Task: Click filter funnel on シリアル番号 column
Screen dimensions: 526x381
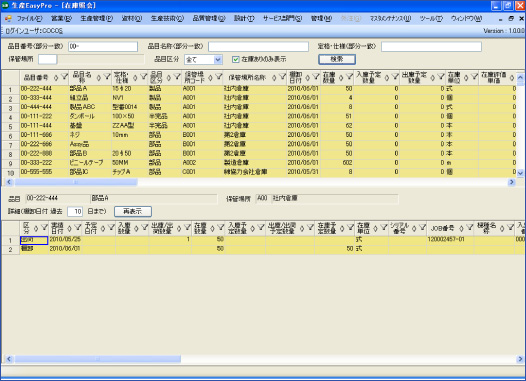Action: pos(422,227)
